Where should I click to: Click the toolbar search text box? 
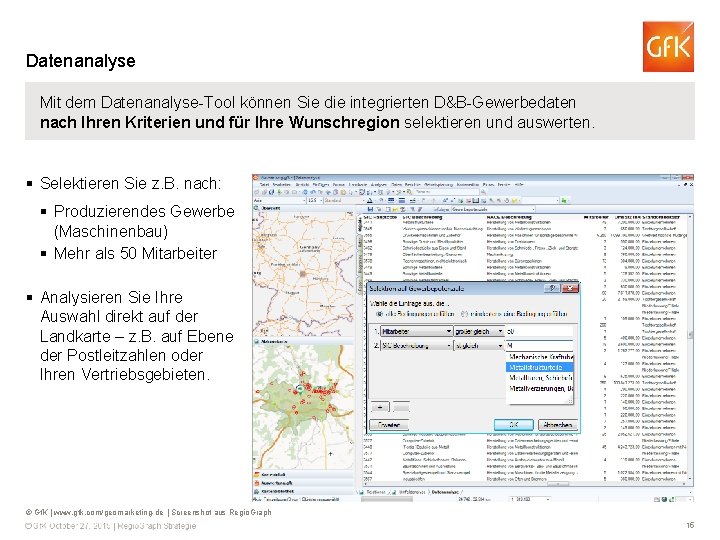(x=447, y=192)
